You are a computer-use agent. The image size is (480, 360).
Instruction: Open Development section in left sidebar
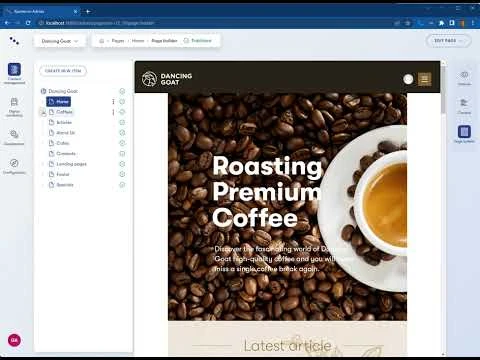click(14, 137)
